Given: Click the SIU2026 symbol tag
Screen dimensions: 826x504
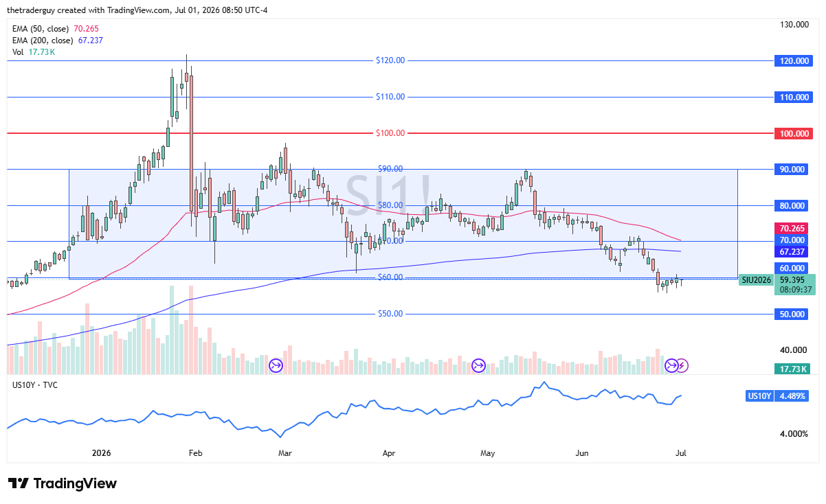Looking at the screenshot, I should (x=756, y=279).
